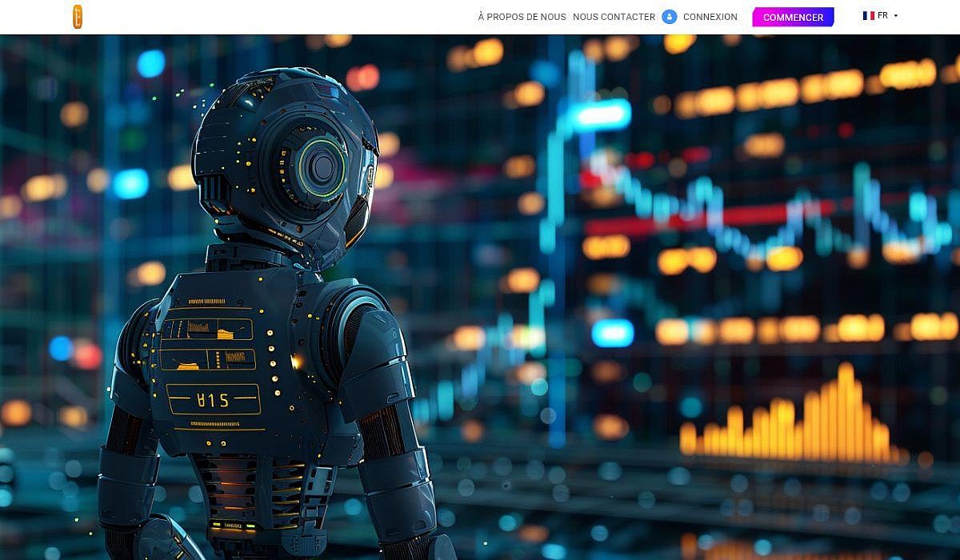Go to the NOUS CONTACTER page
This screenshot has width=960, height=560.
614,17
